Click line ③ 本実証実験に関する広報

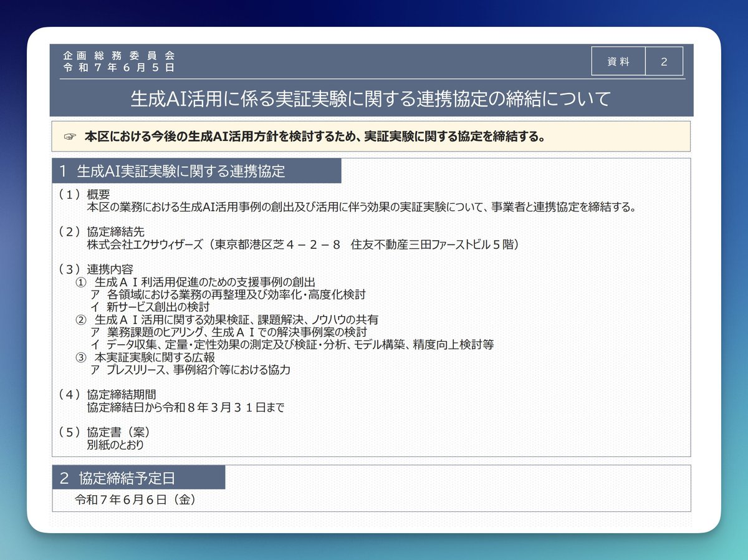point(145,357)
